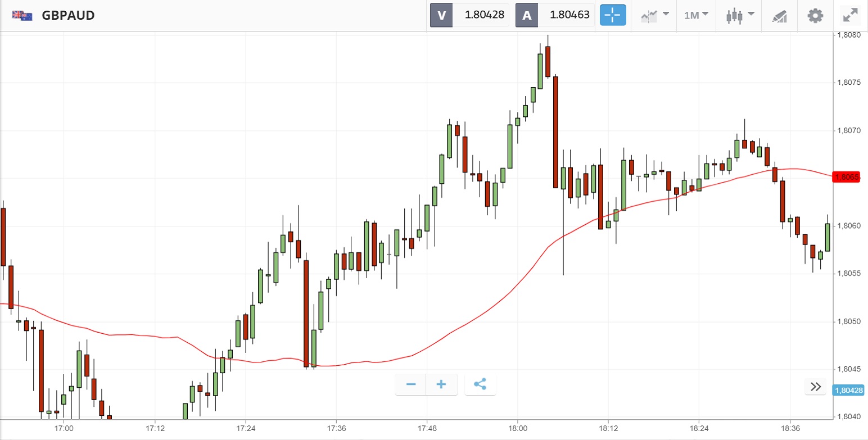Zoom in the chart with plus

pyautogui.click(x=441, y=384)
